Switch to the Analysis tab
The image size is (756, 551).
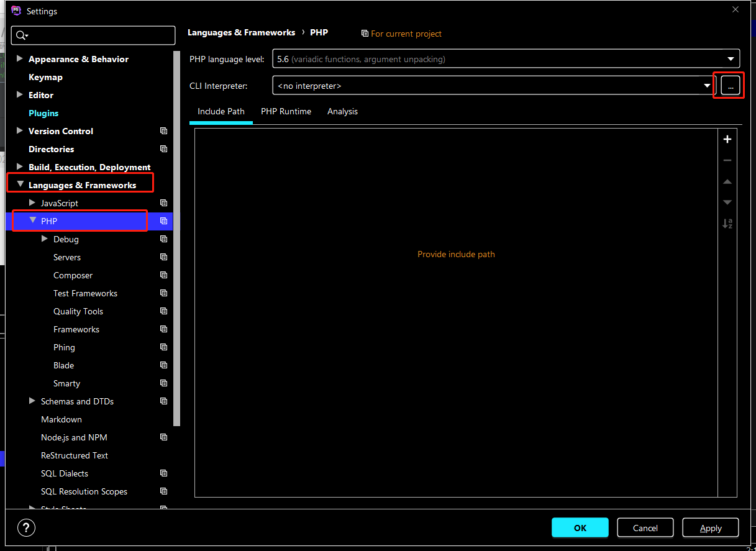click(343, 112)
